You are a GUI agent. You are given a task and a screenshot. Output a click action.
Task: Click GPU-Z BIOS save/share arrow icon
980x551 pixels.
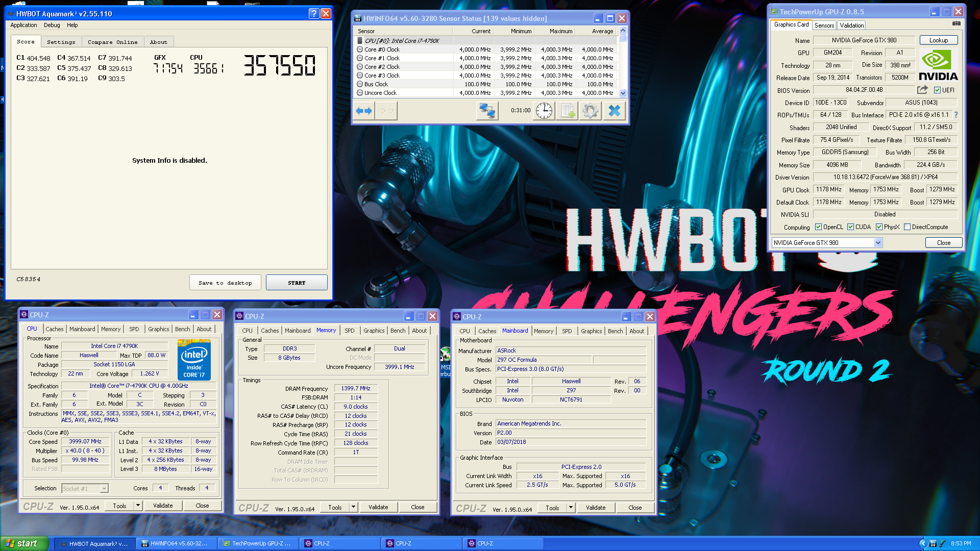pyautogui.click(x=922, y=90)
